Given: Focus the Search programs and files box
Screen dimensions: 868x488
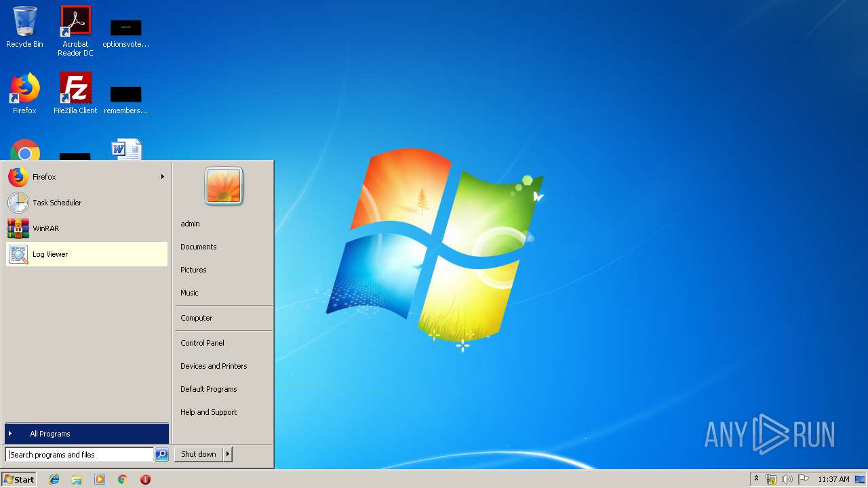Looking at the screenshot, I should pyautogui.click(x=79, y=455).
